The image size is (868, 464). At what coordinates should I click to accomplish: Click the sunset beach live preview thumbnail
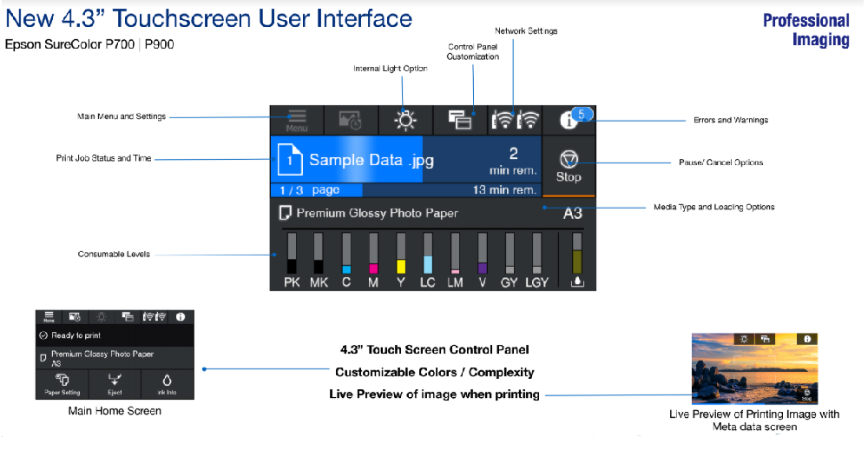pos(754,368)
